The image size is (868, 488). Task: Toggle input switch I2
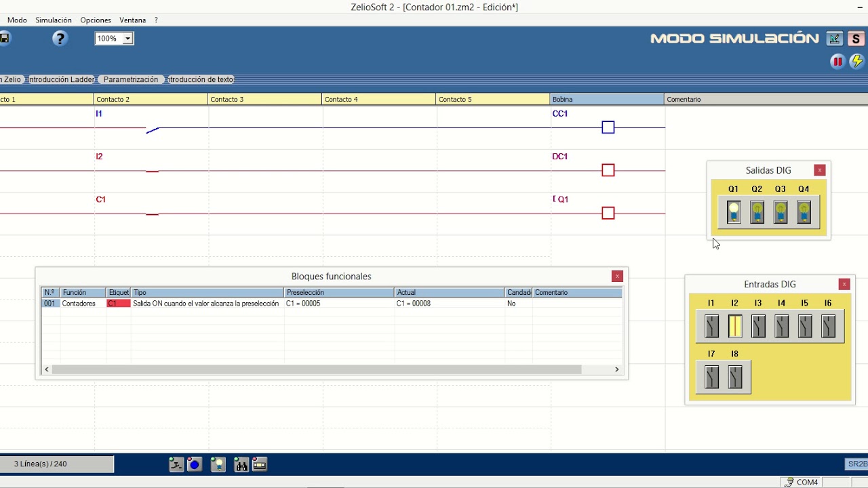point(735,326)
